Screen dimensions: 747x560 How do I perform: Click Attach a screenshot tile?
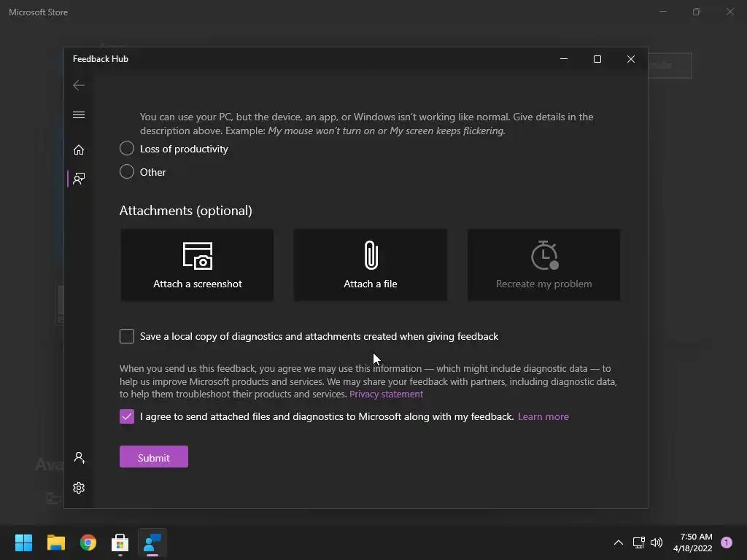[197, 265]
